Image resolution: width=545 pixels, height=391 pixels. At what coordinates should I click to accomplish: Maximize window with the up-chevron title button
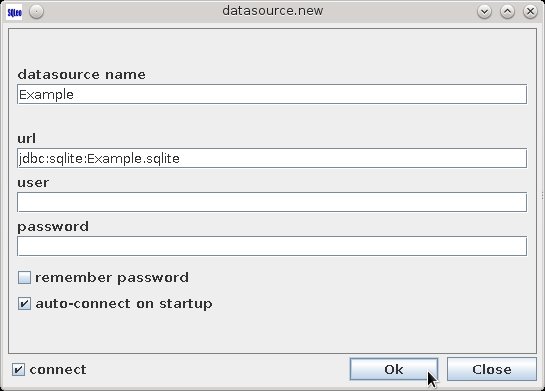(507, 12)
